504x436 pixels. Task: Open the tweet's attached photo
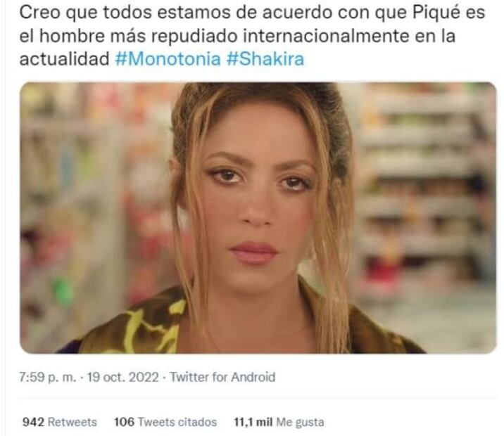pos(258,218)
